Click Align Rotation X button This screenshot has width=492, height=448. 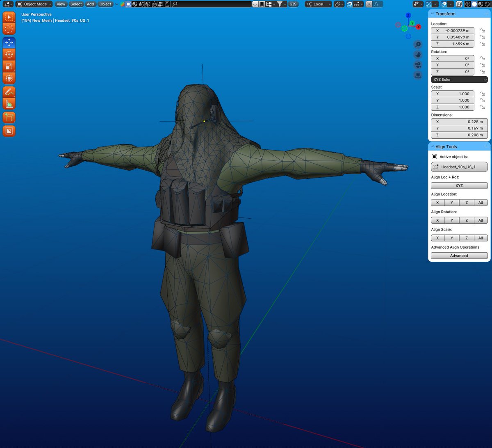(437, 220)
